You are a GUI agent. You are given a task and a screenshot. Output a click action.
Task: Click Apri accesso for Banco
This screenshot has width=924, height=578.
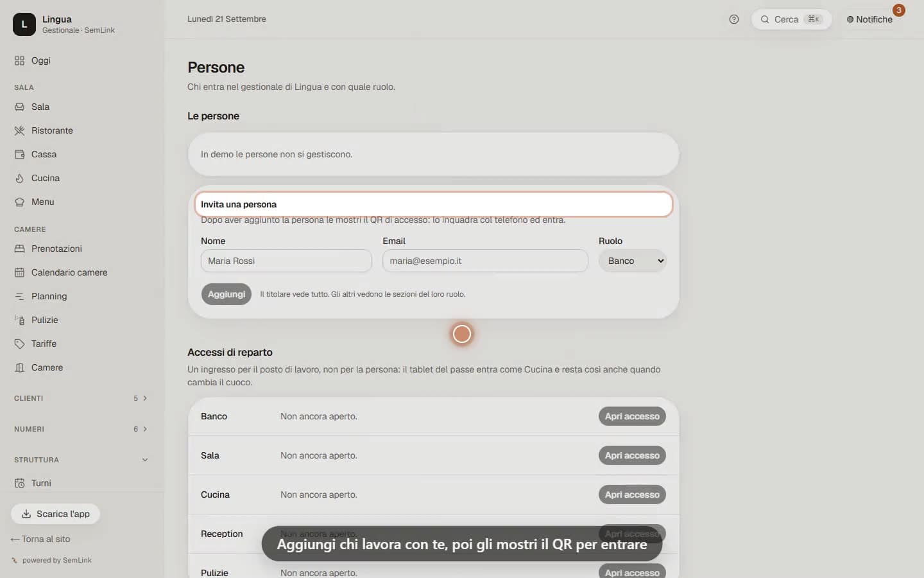click(632, 416)
